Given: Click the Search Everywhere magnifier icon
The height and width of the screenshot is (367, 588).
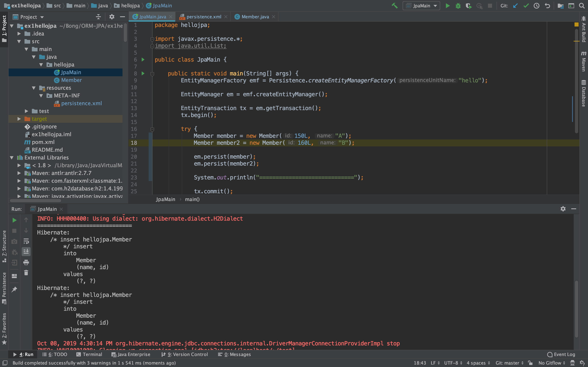Looking at the screenshot, I should [582, 6].
